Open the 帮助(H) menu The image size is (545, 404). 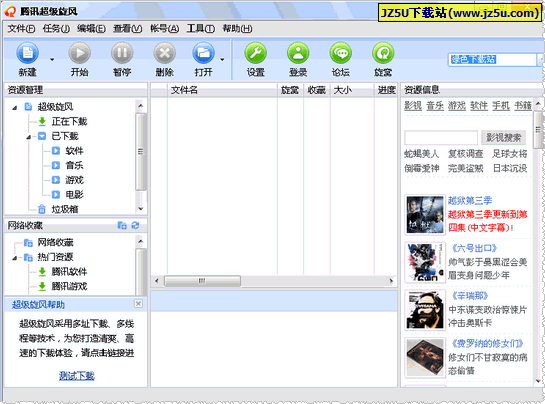pos(237,29)
